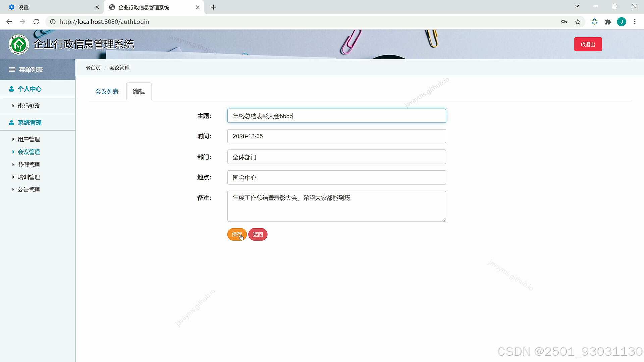Image resolution: width=644 pixels, height=362 pixels.
Task: Click the browser back arrow
Action: 9,22
